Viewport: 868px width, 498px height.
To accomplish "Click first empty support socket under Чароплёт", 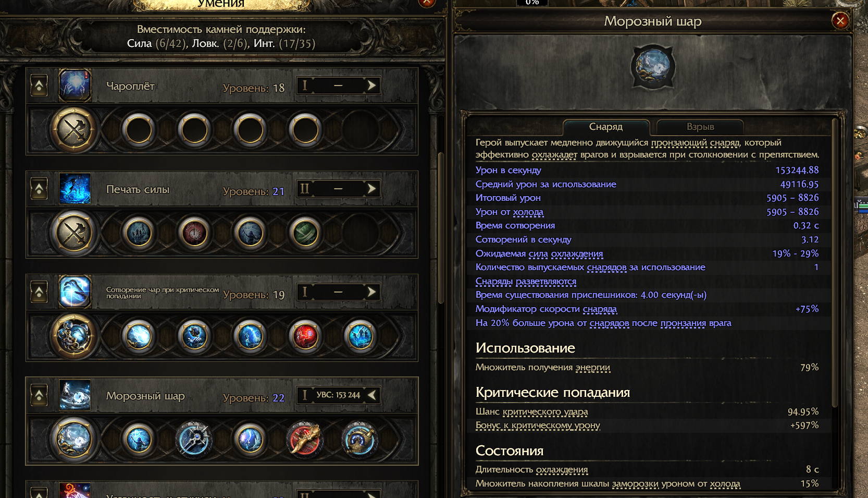I will click(x=139, y=130).
